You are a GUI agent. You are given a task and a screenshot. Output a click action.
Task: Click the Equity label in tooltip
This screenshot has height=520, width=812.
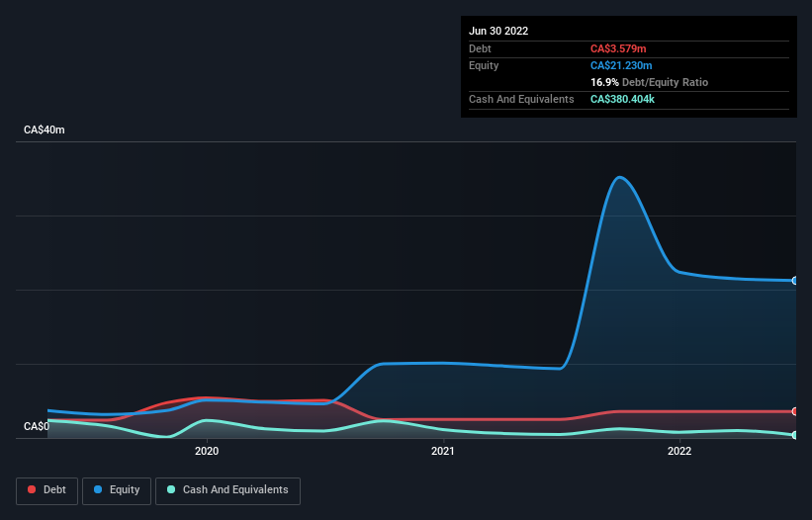click(x=484, y=65)
